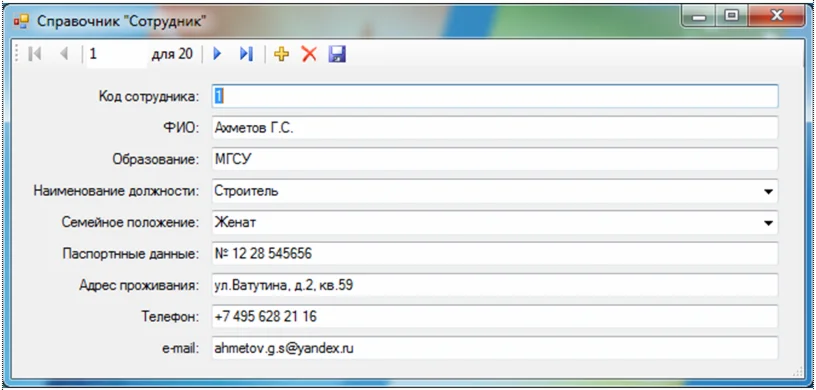
Task: Go to the first record
Action: pos(35,54)
